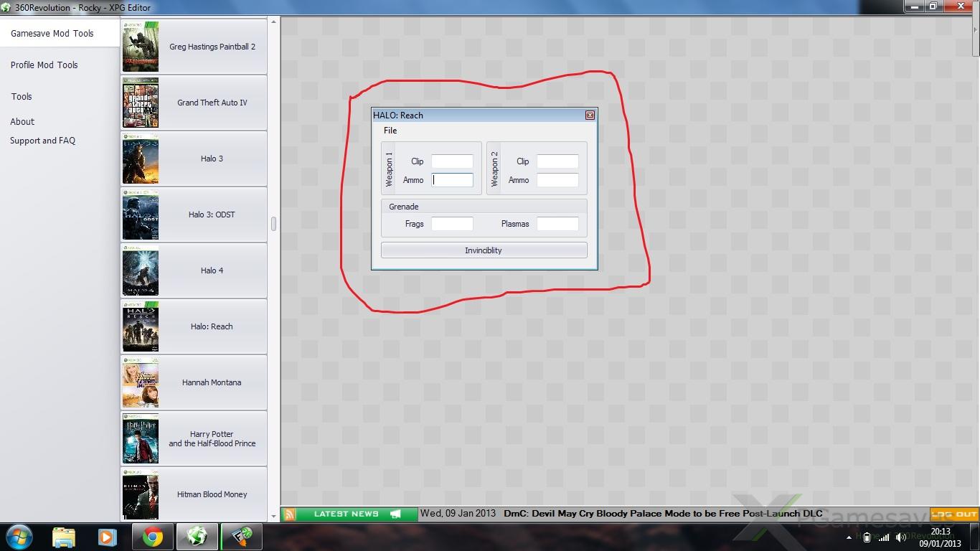Image resolution: width=980 pixels, height=551 pixels.
Task: Select the Gamesave Mod Tools tab
Action: coord(52,33)
